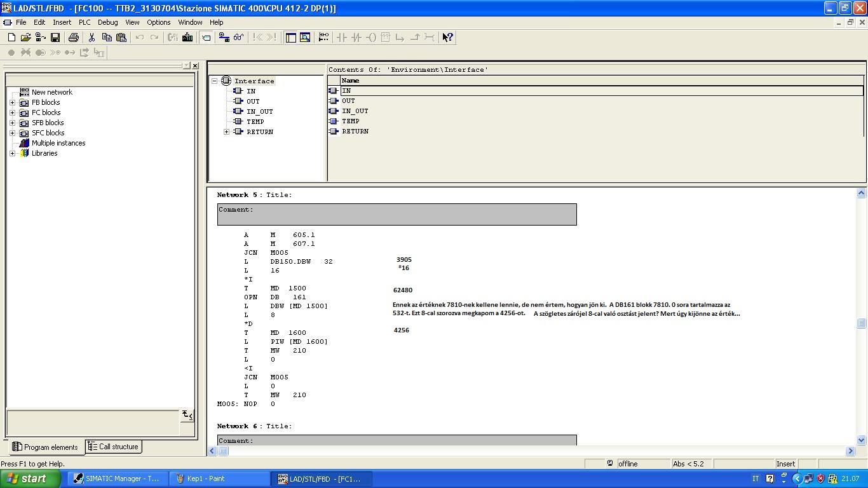Click the language indicator IT in tray
Viewport: 868px width, 488px height.
click(x=756, y=478)
